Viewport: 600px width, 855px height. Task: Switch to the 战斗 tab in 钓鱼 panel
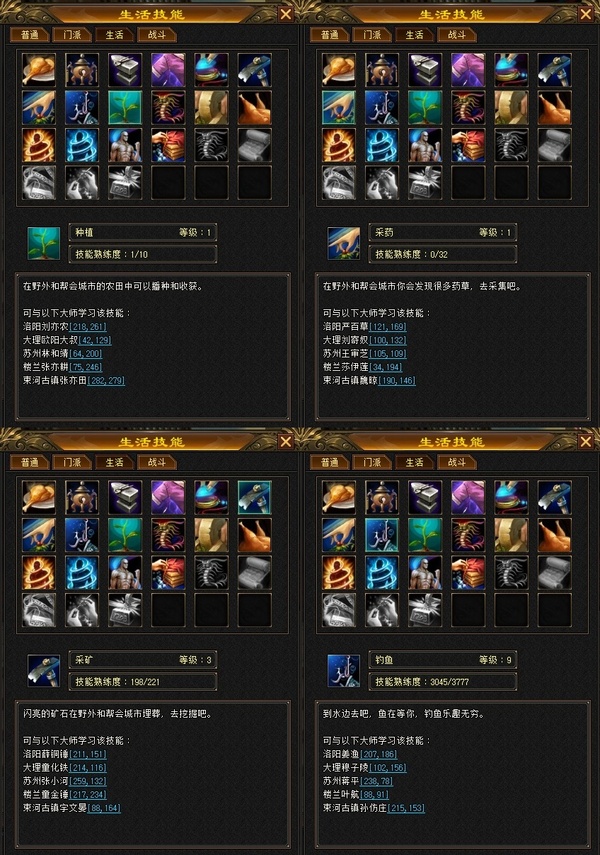[457, 462]
